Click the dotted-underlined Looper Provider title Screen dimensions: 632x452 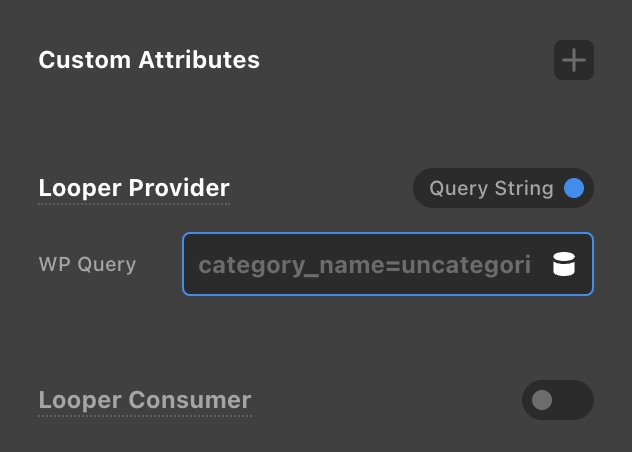click(x=134, y=188)
